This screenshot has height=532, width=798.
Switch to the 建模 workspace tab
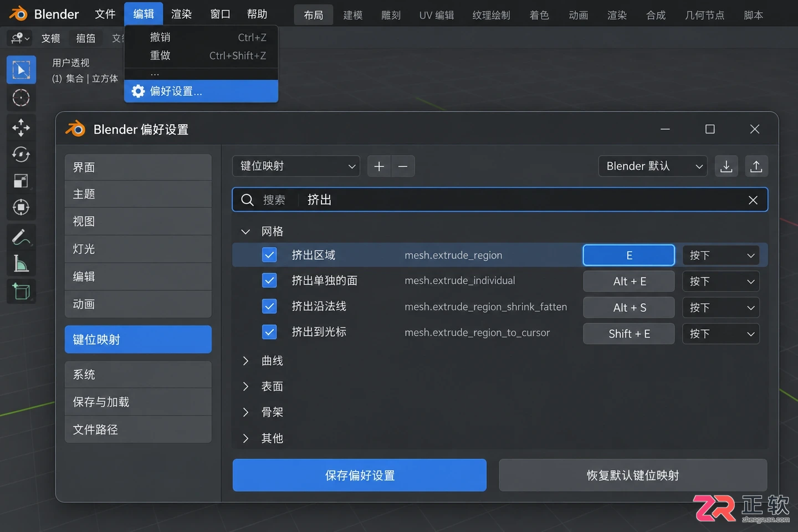tap(353, 15)
